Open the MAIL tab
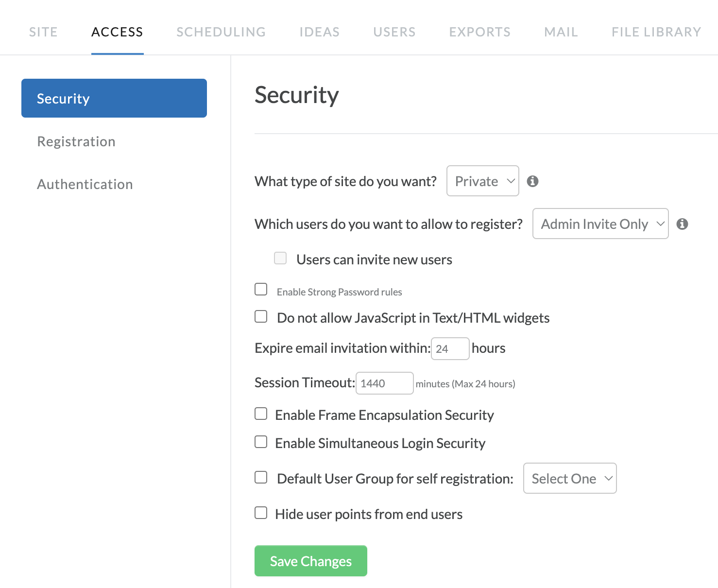This screenshot has height=588, width=718. point(561,32)
